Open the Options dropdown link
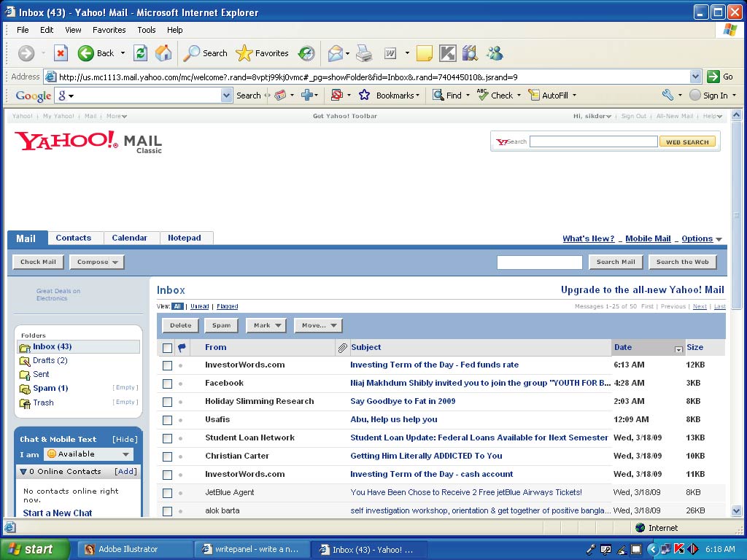Screen dimensions: 747x560 [x=702, y=238]
